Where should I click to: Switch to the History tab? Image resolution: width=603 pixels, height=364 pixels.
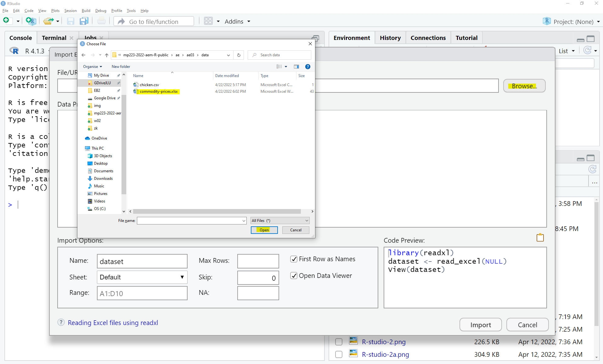390,38
